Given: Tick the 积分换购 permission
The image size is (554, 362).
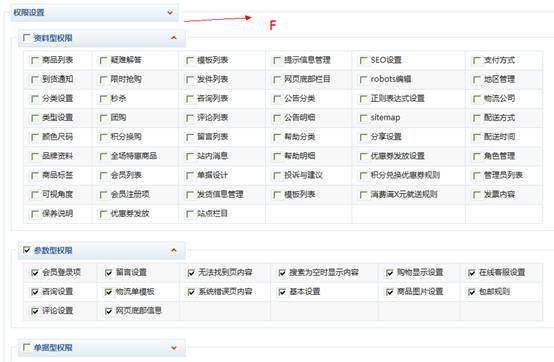Looking at the screenshot, I should coord(104,137).
